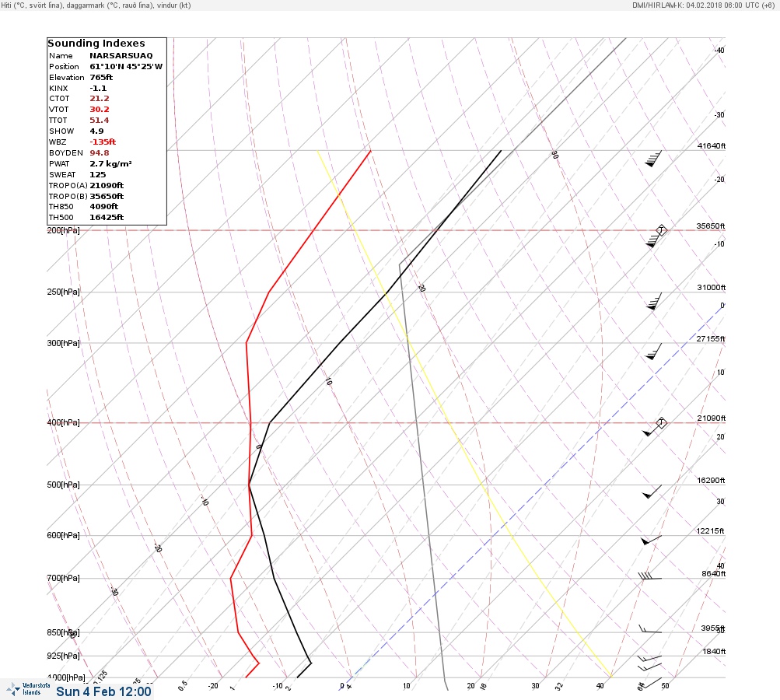Click the 'Sounding Indexes' box title
The height and width of the screenshot is (700, 780).
click(96, 44)
